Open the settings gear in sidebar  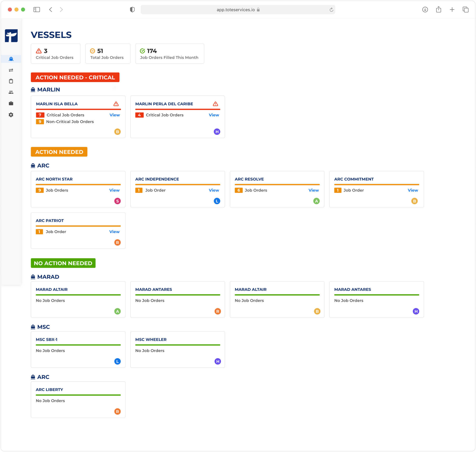(11, 115)
